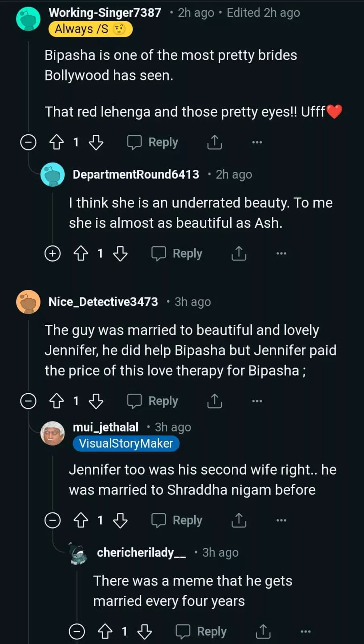The height and width of the screenshot is (644, 364).
Task: Collapse Working-Singer7387's comment thread
Action: (x=28, y=142)
